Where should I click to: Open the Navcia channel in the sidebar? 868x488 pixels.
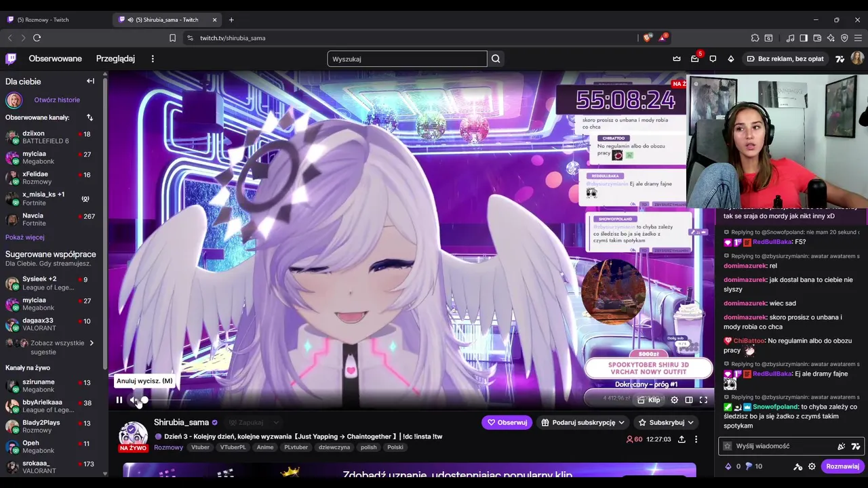click(53, 219)
